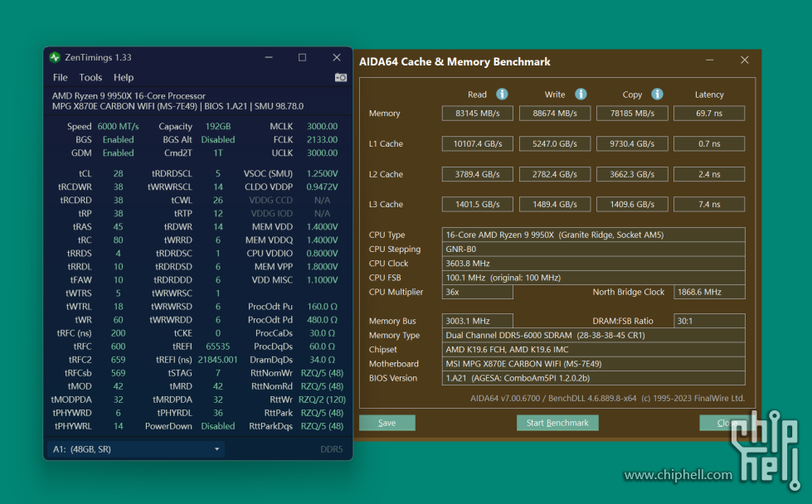Click the GDM value Enabled
812x504 pixels.
tap(118, 153)
